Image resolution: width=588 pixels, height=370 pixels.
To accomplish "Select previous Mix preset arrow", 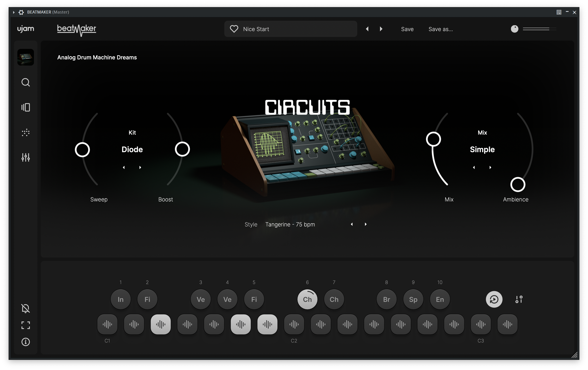I will pos(474,167).
